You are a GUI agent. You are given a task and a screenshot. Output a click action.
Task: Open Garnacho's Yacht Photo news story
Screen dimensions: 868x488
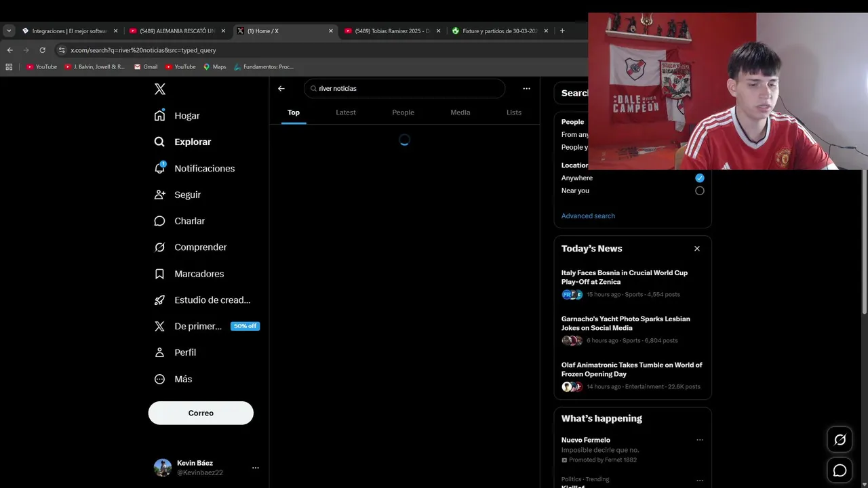(x=632, y=329)
